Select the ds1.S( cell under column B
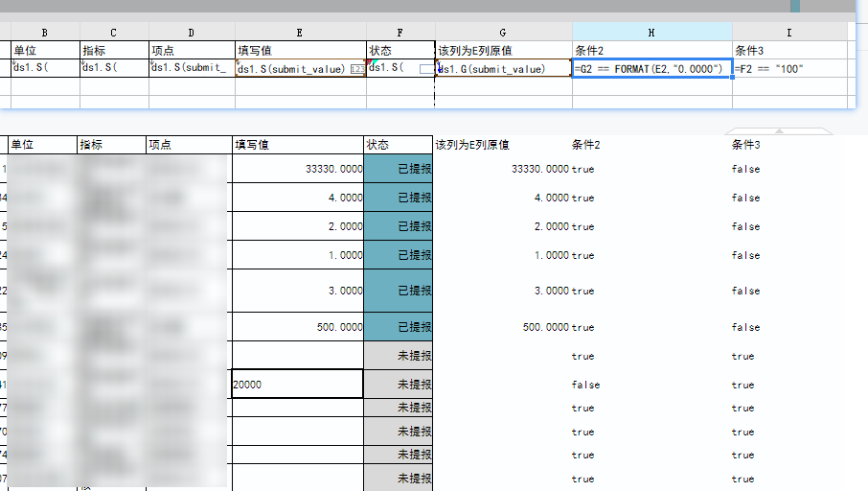This screenshot has height=491, width=868. [44, 69]
